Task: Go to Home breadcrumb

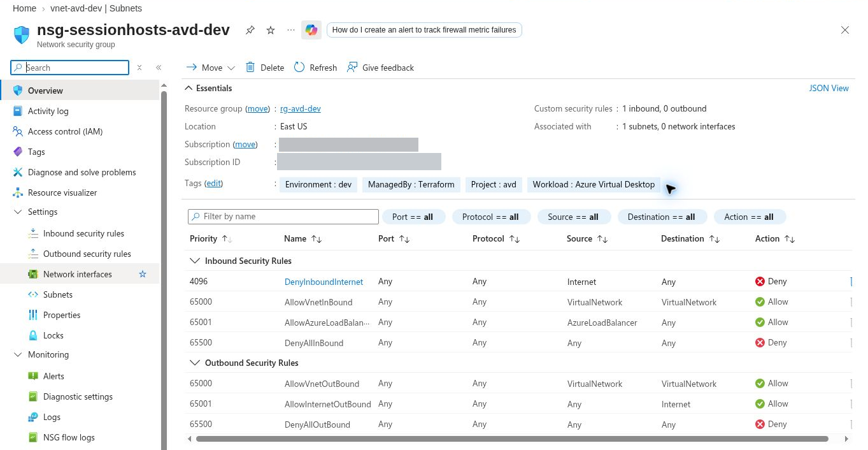Action: click(x=24, y=8)
